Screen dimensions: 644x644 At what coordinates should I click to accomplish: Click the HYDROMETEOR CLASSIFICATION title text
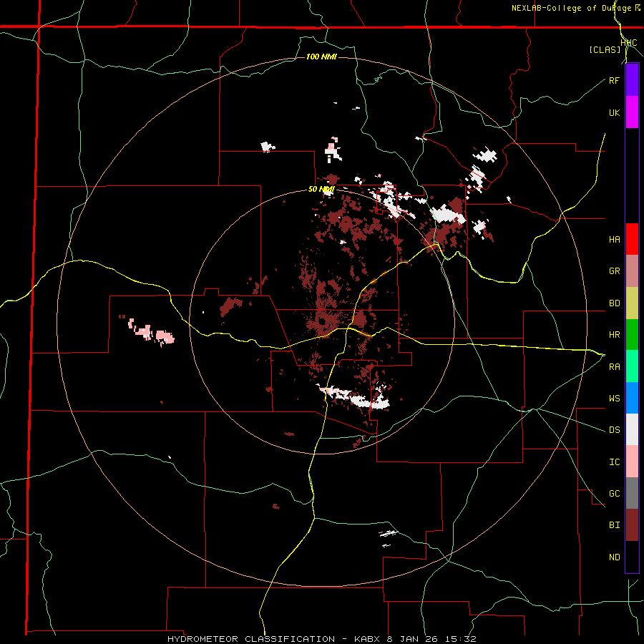coord(251,639)
